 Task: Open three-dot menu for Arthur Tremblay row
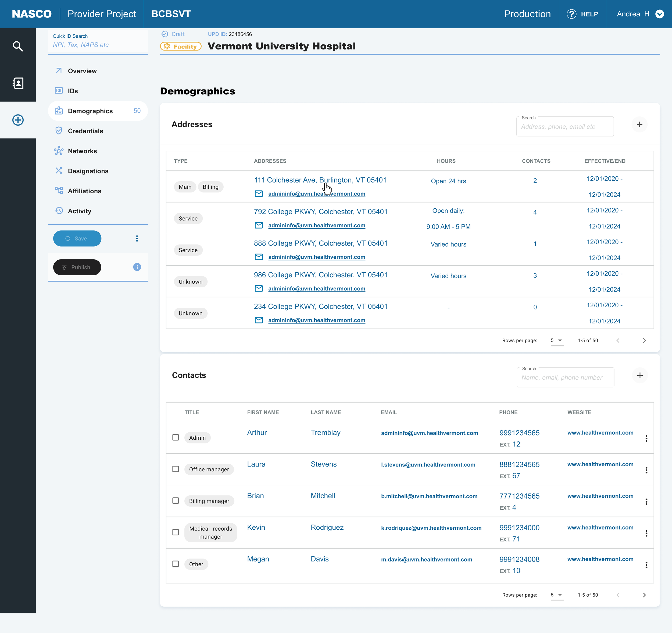tap(646, 439)
